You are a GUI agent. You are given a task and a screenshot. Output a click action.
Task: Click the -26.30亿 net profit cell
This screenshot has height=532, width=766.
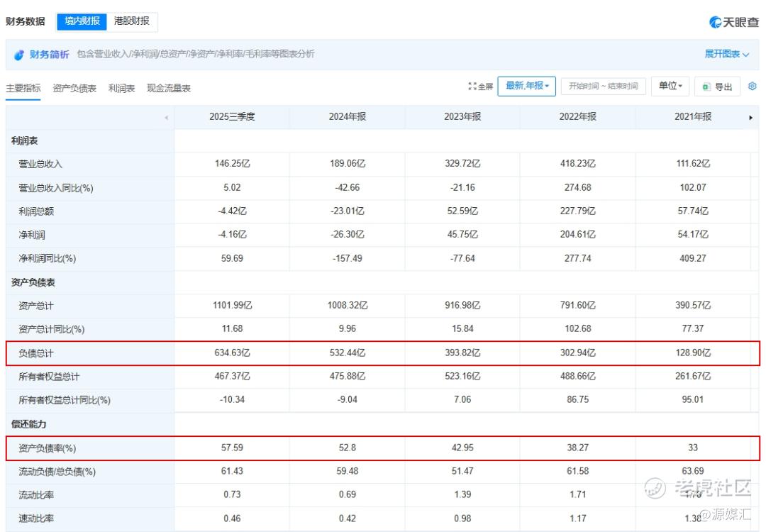[348, 235]
